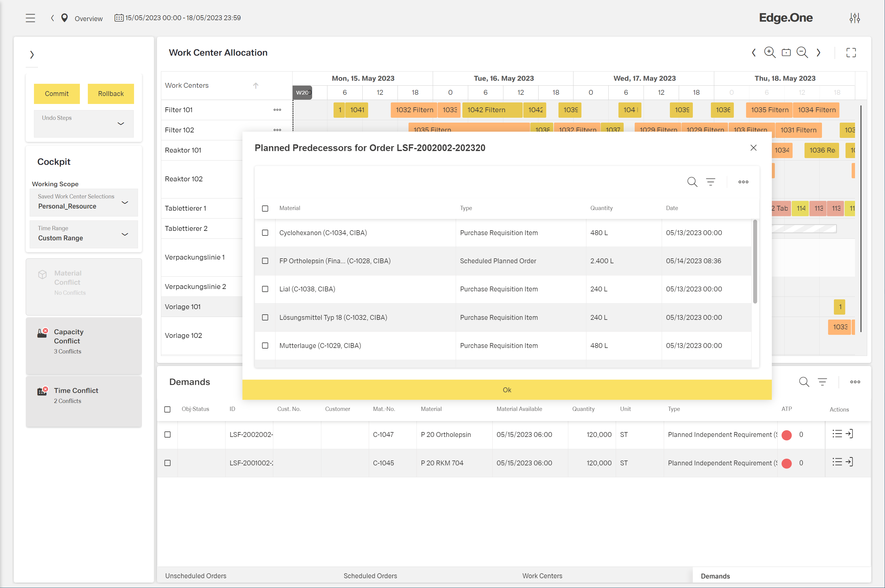Check the Lial (C-1038) row checkbox
The height and width of the screenshot is (588, 885).
[265, 289]
